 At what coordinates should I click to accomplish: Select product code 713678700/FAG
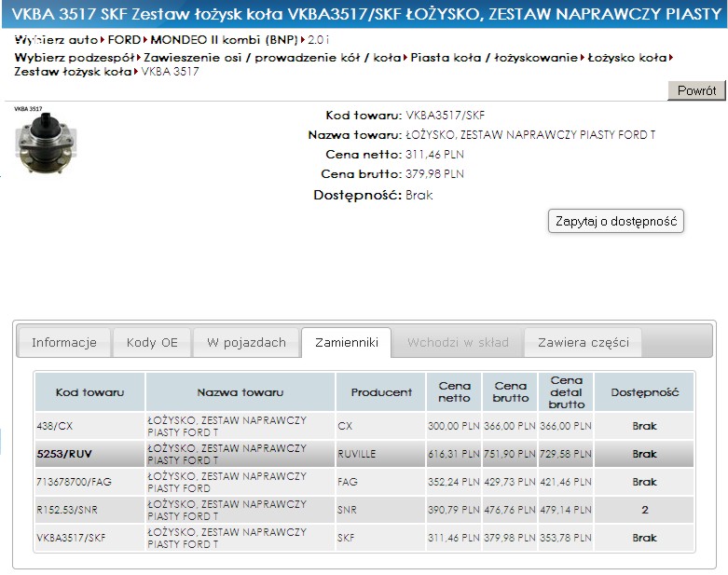(x=74, y=482)
